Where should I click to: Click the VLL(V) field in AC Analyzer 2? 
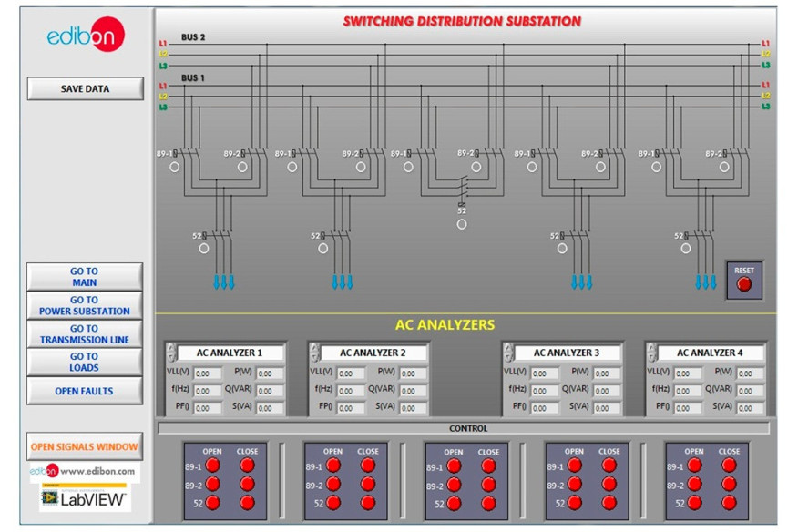tap(351, 373)
